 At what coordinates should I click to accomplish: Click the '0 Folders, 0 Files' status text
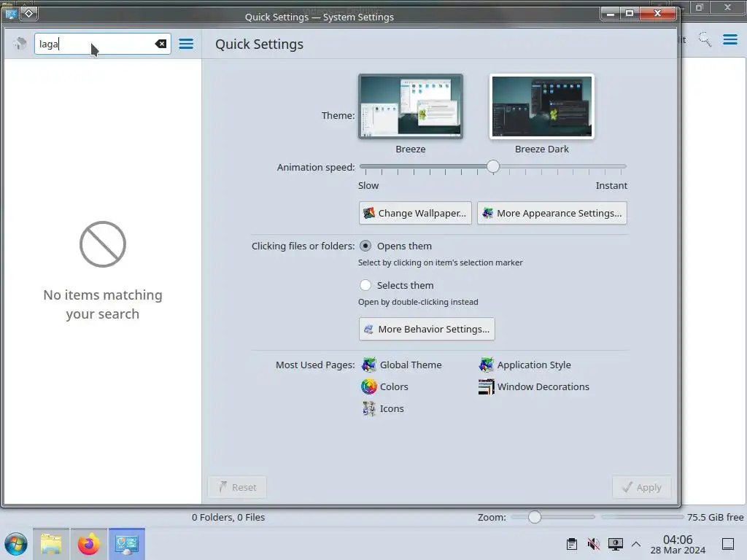[x=228, y=517]
